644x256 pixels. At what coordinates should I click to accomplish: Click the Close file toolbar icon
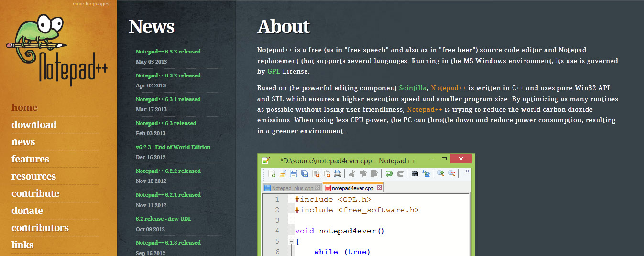point(316,173)
